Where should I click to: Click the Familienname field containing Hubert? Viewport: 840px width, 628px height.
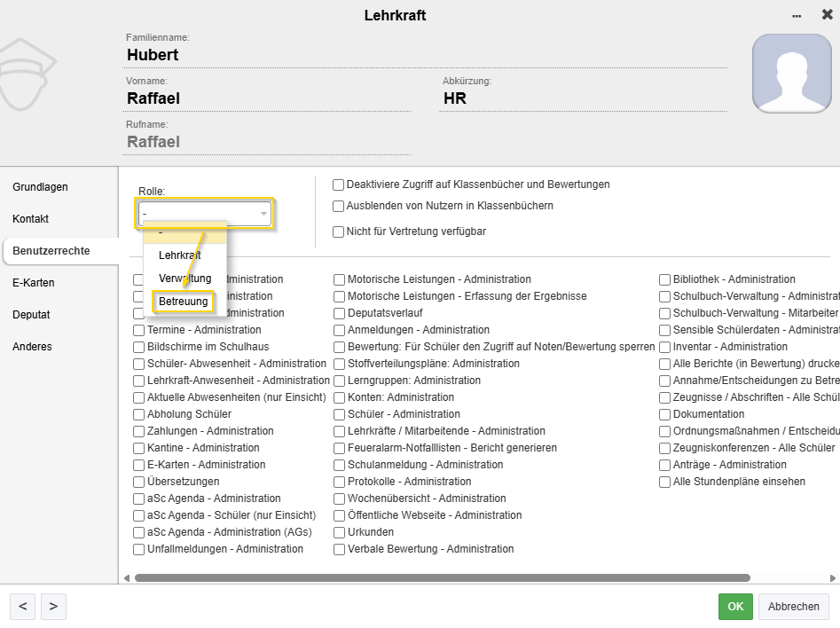click(x=426, y=55)
